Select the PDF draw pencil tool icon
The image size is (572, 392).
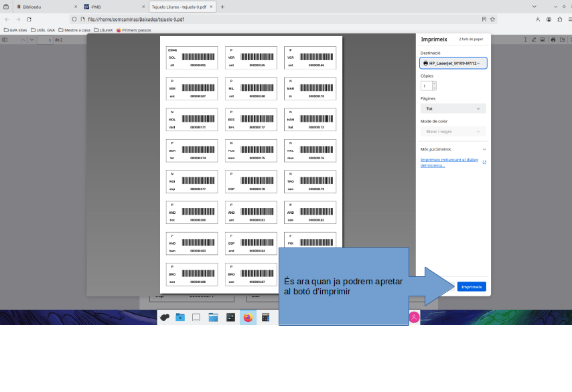(x=534, y=39)
